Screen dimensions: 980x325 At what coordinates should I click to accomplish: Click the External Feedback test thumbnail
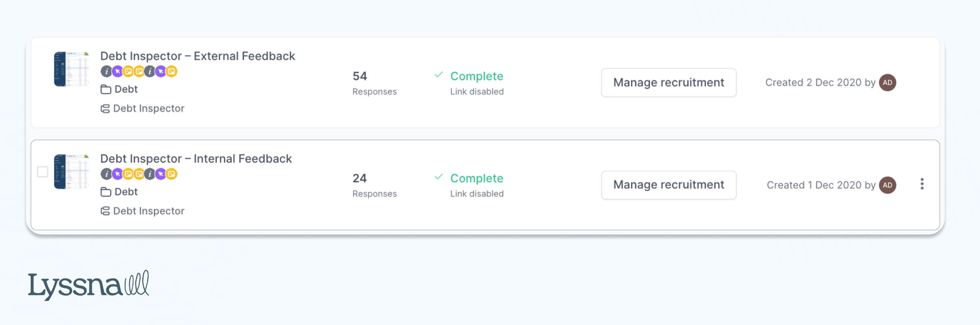(x=72, y=69)
